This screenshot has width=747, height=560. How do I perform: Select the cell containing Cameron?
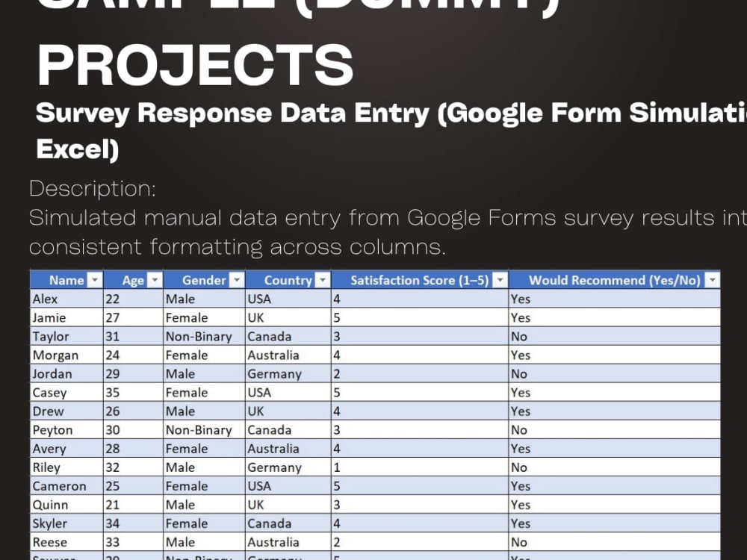coord(66,486)
